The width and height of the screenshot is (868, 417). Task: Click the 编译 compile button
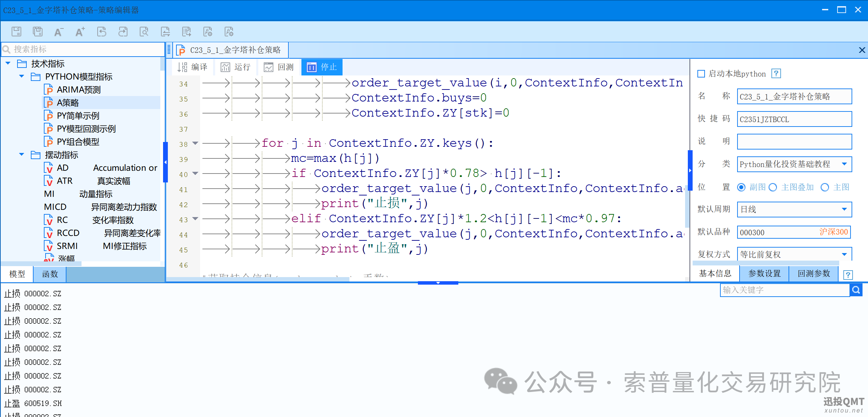click(x=193, y=67)
